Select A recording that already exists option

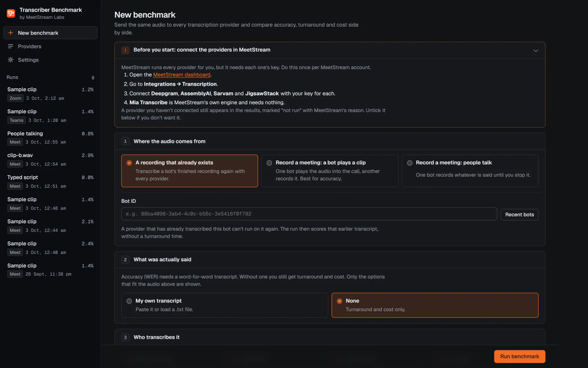(190, 171)
